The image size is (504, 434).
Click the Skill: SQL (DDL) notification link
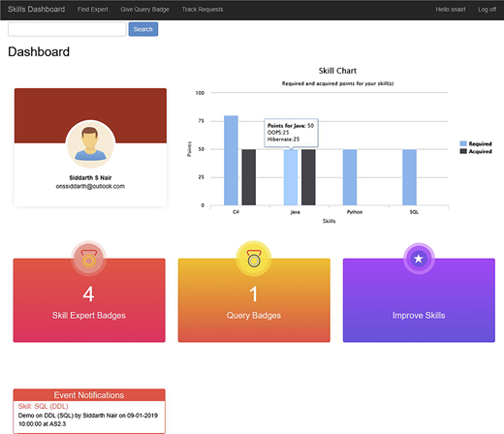pyautogui.click(x=43, y=406)
